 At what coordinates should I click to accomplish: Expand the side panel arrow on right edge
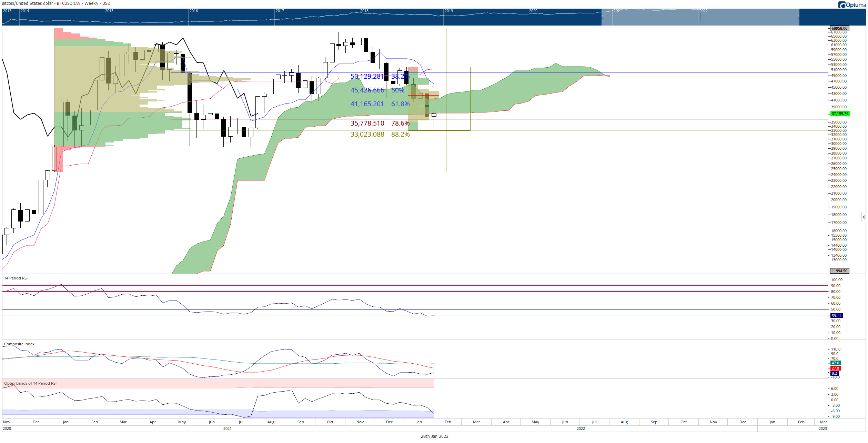[864, 217]
